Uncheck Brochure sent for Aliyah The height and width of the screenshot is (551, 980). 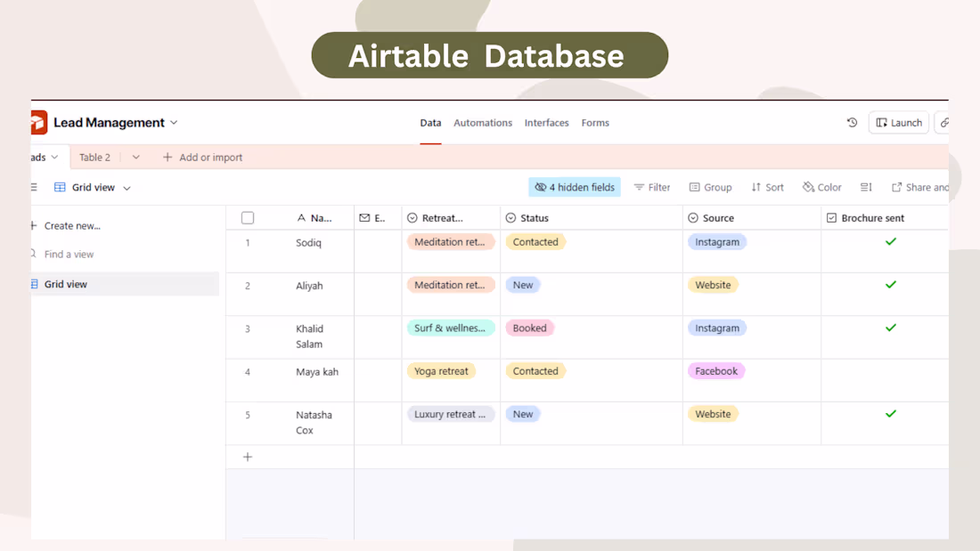[x=891, y=285]
